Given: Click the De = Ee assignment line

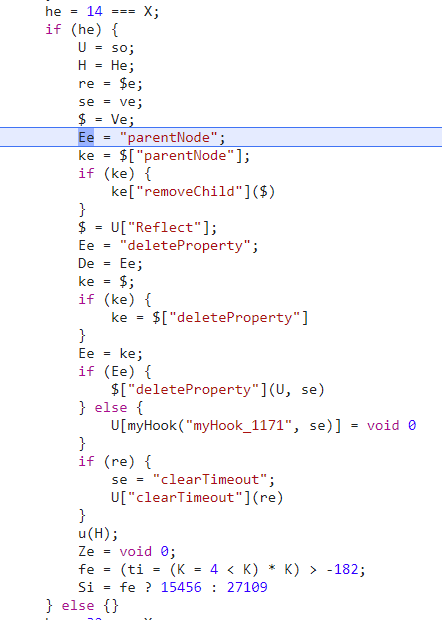Looking at the screenshot, I should point(110,263).
